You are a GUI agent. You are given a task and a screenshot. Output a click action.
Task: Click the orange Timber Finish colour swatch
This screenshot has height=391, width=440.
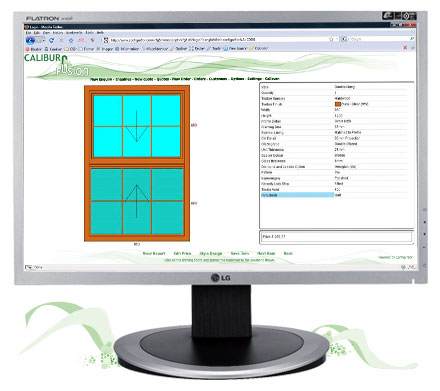pyautogui.click(x=337, y=104)
